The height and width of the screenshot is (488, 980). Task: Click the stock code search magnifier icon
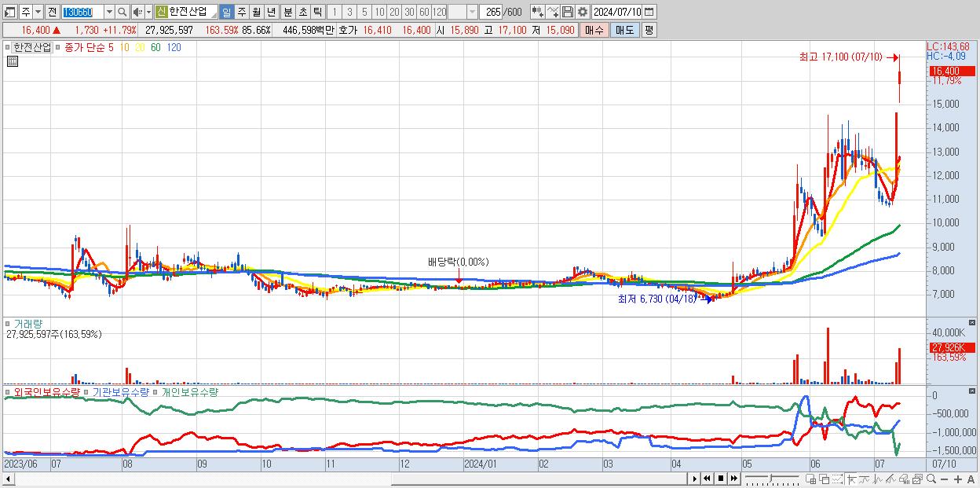pos(122,12)
